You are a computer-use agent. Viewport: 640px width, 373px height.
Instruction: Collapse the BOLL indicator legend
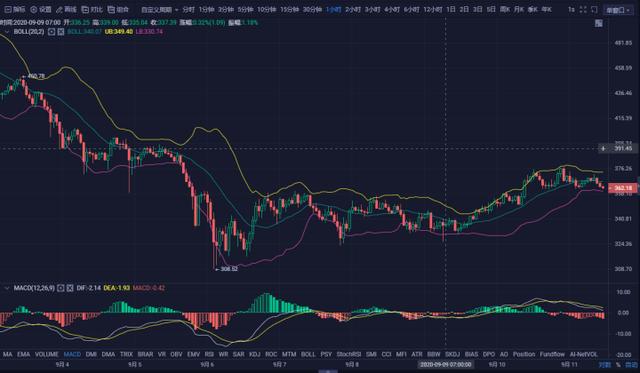(x=7, y=31)
